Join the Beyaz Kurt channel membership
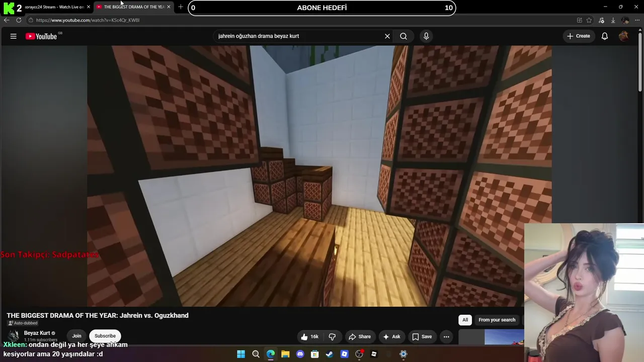644x362 pixels. pyautogui.click(x=76, y=336)
